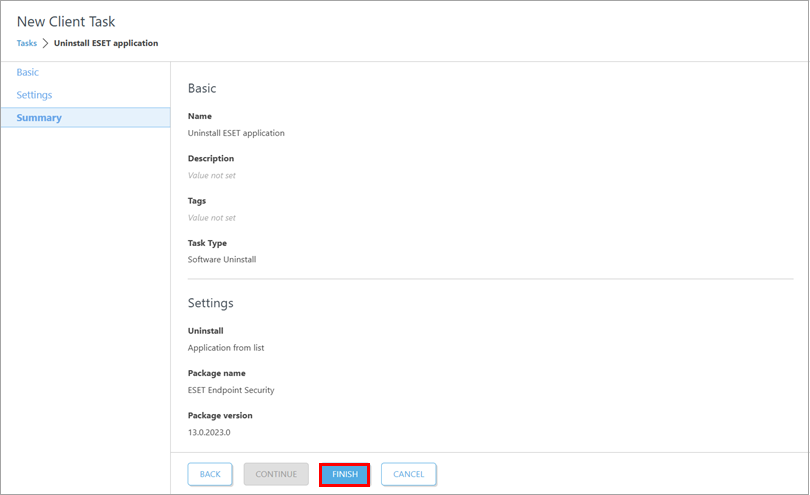Open the Basic step in sidebar

[x=28, y=72]
